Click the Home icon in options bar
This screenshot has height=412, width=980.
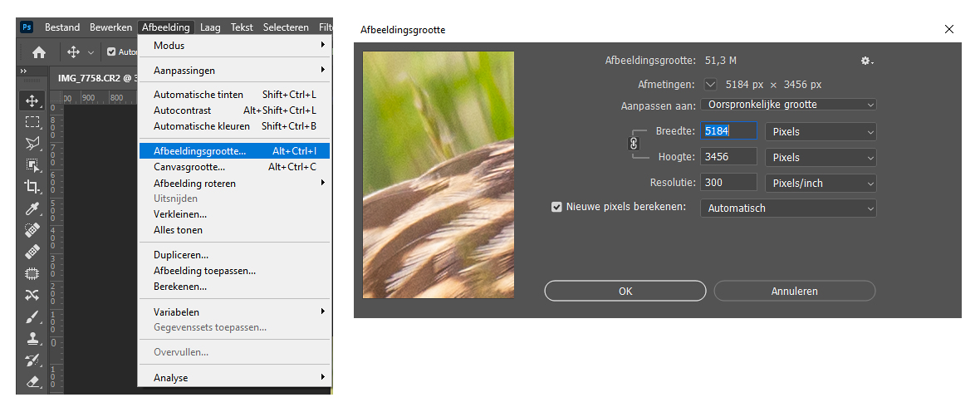(x=38, y=51)
